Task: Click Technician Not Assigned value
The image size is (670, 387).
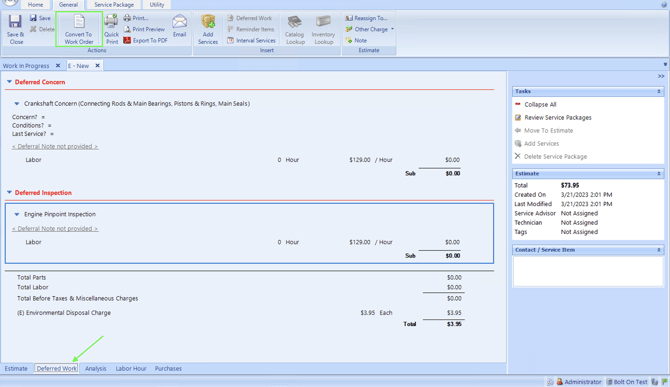Action: [579, 223]
